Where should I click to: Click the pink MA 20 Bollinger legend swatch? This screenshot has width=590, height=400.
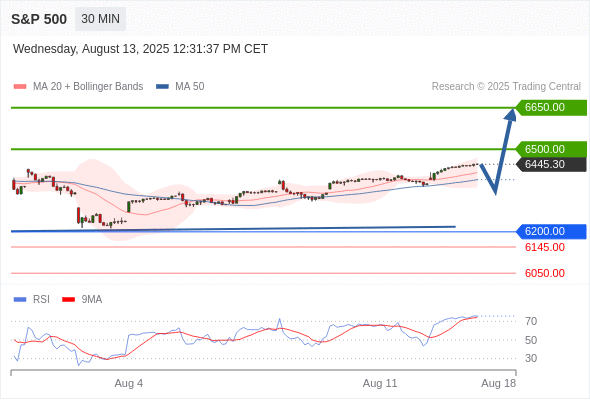tap(20, 87)
